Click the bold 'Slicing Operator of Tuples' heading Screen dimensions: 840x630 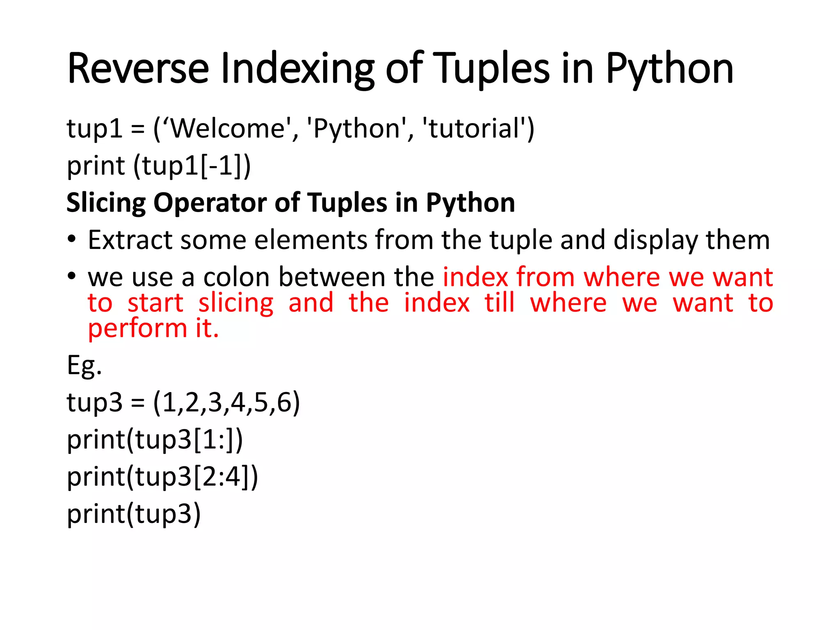pos(290,203)
